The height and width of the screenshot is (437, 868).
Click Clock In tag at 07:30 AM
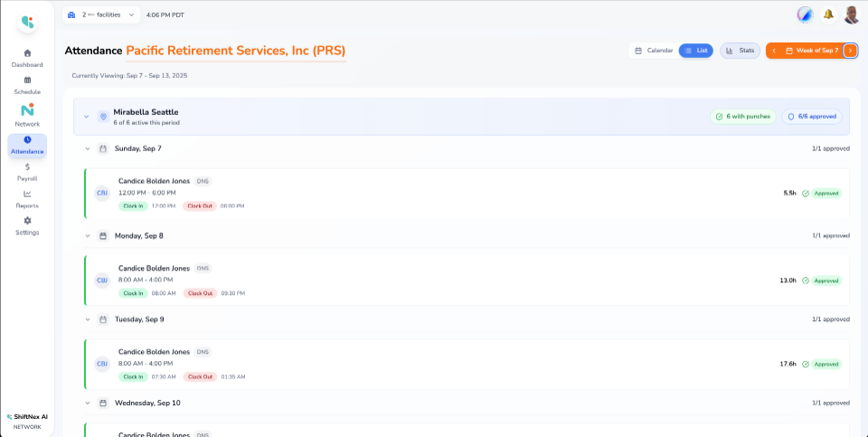pos(133,376)
